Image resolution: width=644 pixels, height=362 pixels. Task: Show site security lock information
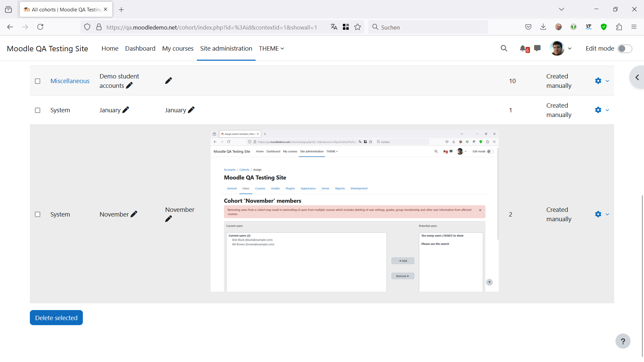tap(99, 27)
